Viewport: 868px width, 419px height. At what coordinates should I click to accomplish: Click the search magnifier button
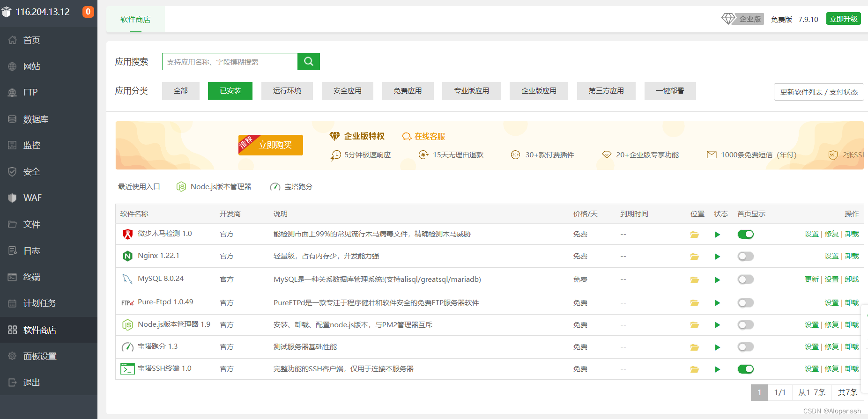tap(309, 61)
